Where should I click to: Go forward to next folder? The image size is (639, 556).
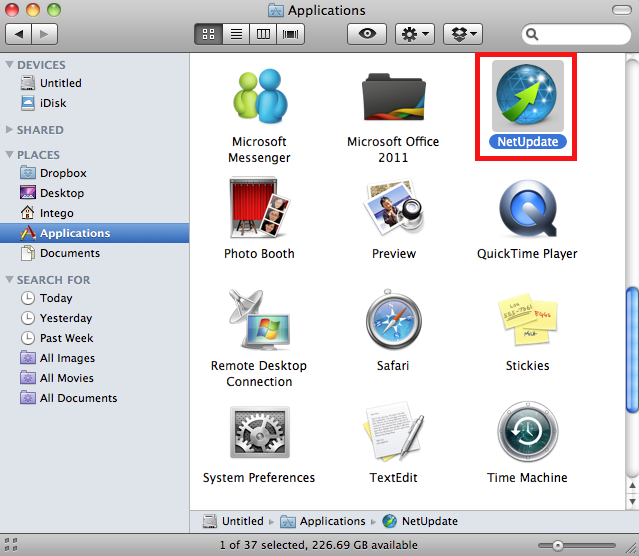(x=44, y=34)
